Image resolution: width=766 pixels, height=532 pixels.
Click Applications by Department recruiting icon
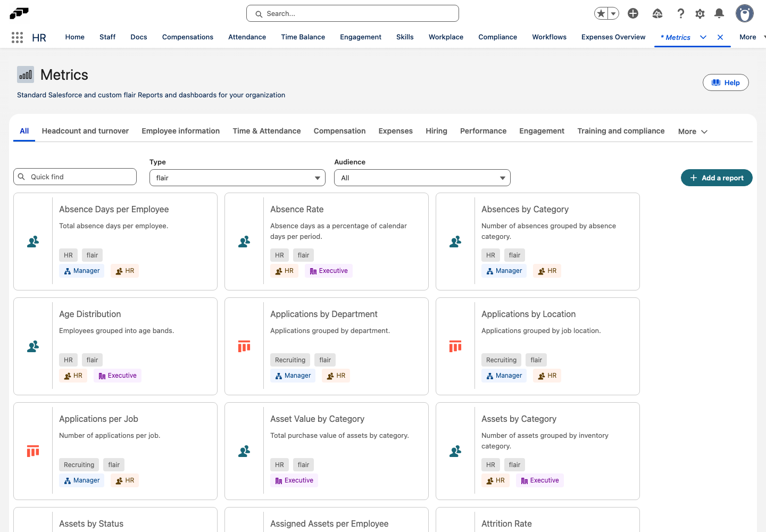point(244,346)
